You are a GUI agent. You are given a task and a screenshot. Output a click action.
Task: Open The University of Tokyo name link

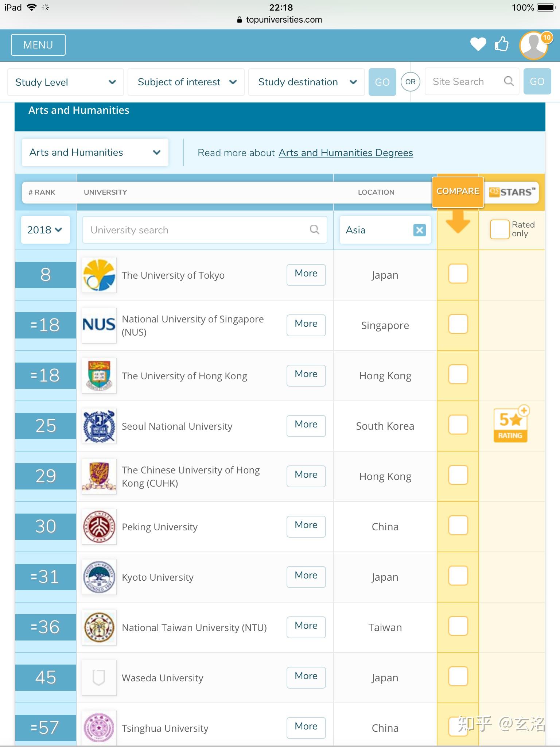click(173, 275)
